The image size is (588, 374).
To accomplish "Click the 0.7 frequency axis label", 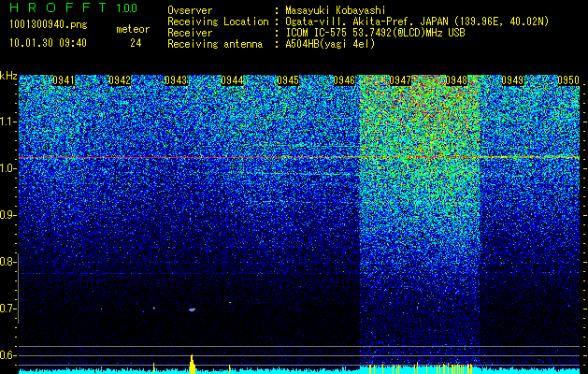I will [x=7, y=309].
